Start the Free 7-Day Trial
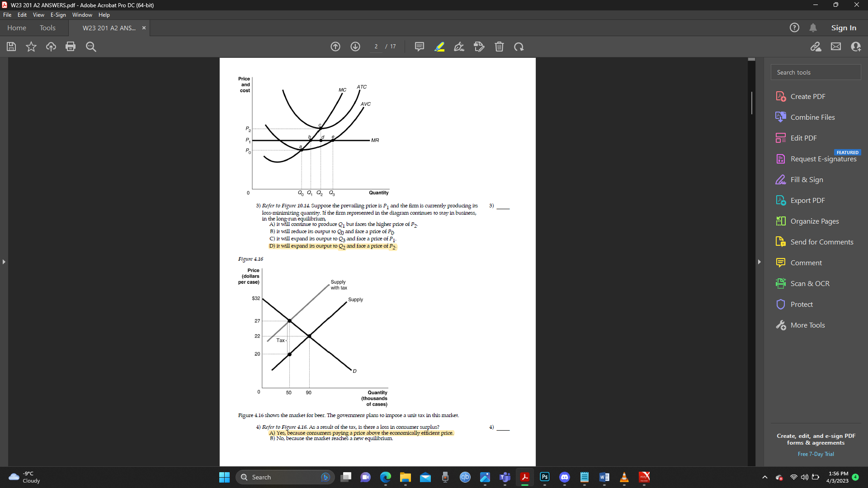The image size is (868, 488). click(x=816, y=454)
